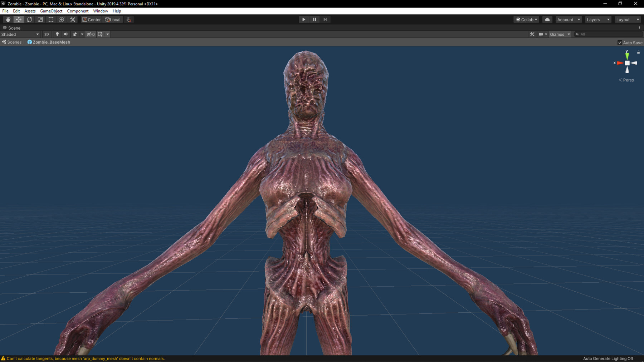This screenshot has height=362, width=644.
Task: Select the Hand (View) tool
Action: point(8,19)
